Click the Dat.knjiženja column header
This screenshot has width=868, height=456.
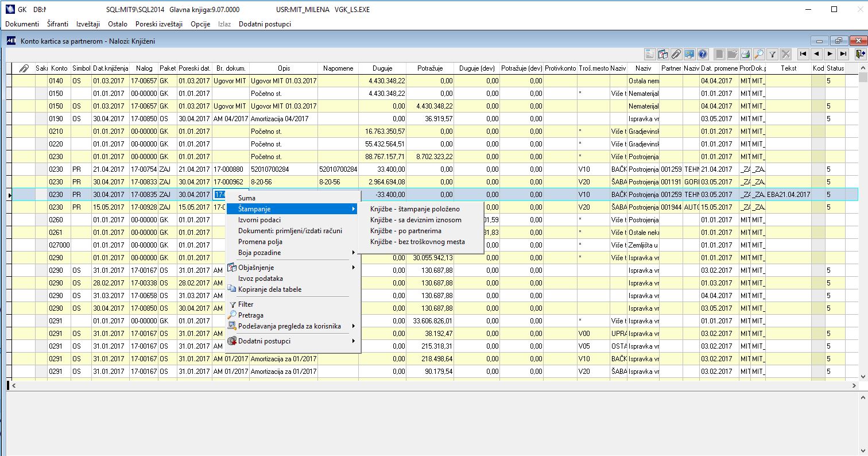111,68
